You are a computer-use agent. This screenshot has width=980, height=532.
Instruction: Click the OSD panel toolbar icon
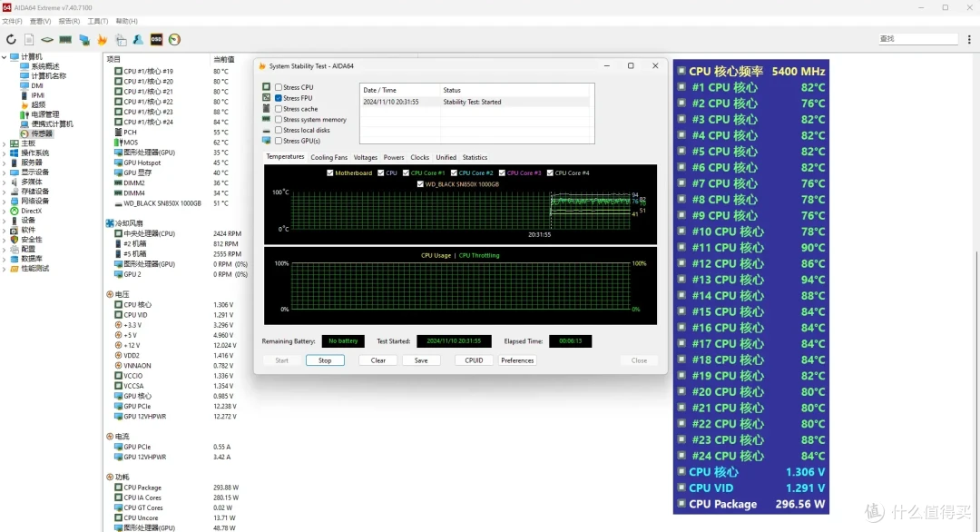pos(156,39)
